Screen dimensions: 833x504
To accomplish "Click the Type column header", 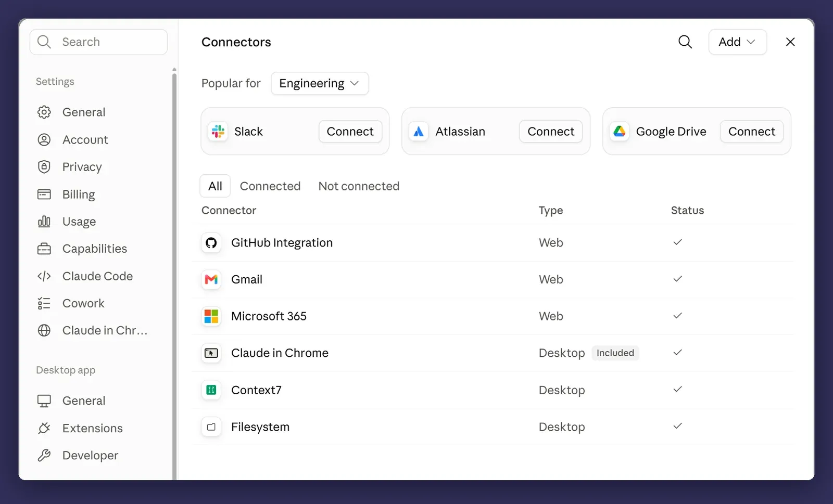I will 551,211.
